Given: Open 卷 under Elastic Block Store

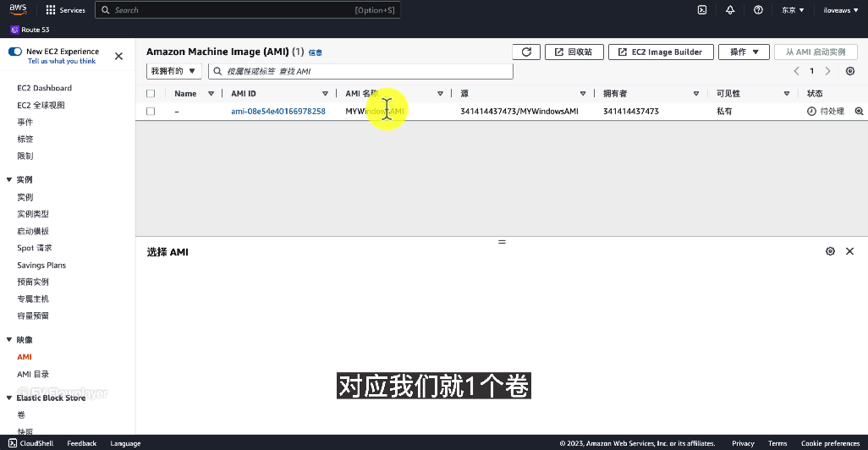Looking at the screenshot, I should [x=21, y=414].
